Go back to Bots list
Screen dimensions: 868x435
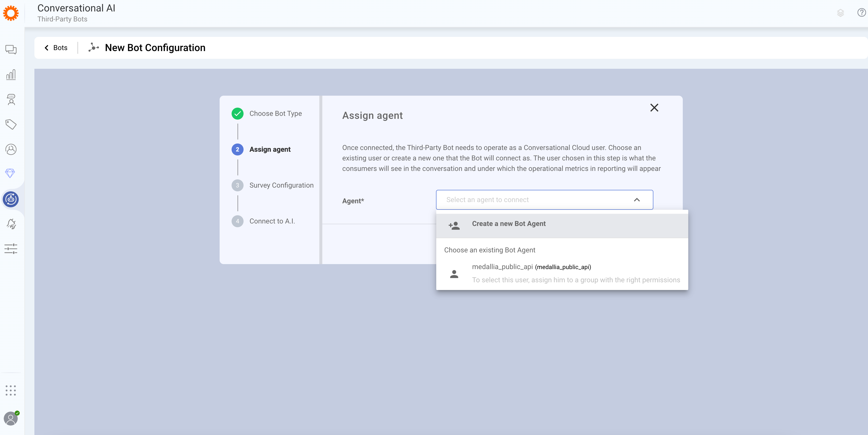(56, 48)
